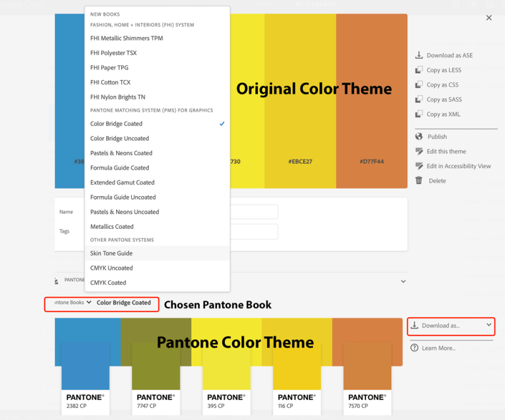
Task: Select Color Bridge Uncoated instead of Coated
Action: [x=119, y=139]
